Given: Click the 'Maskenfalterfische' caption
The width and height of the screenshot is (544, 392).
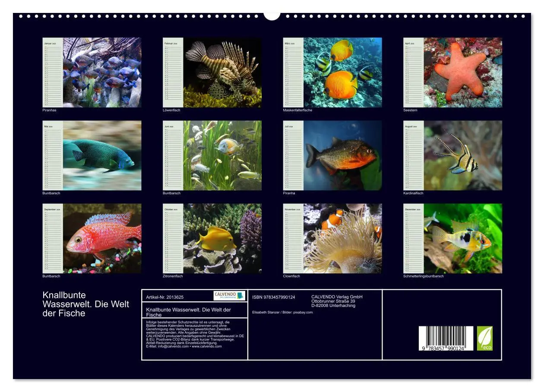Looking at the screenshot, I should pyautogui.click(x=297, y=110).
